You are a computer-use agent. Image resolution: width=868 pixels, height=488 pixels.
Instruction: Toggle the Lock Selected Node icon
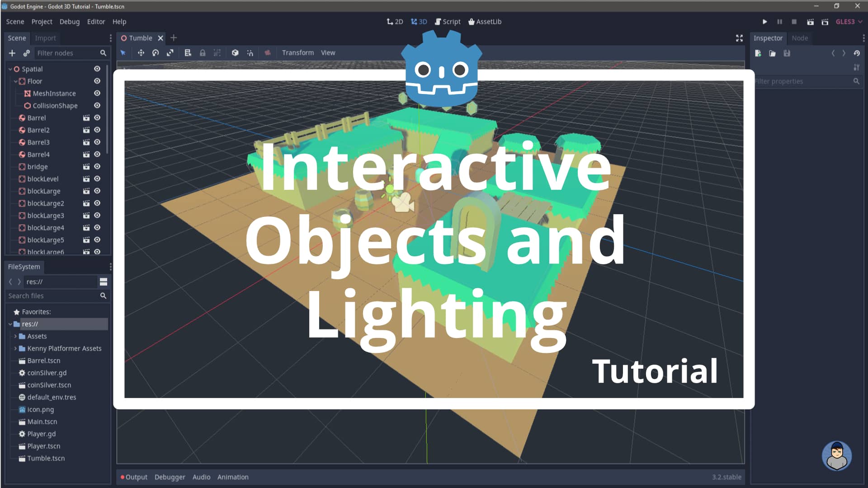(x=203, y=53)
